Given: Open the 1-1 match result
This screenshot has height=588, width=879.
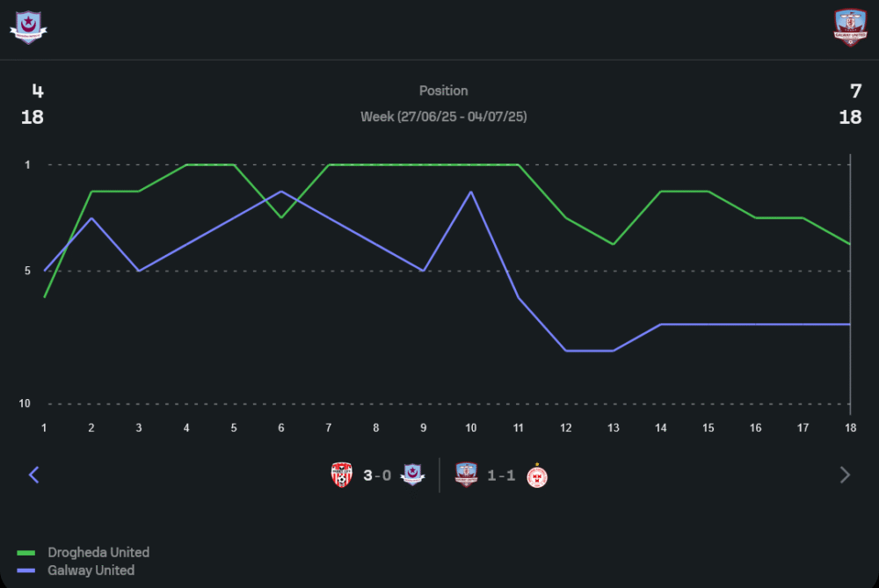Looking at the screenshot, I should click(x=501, y=475).
